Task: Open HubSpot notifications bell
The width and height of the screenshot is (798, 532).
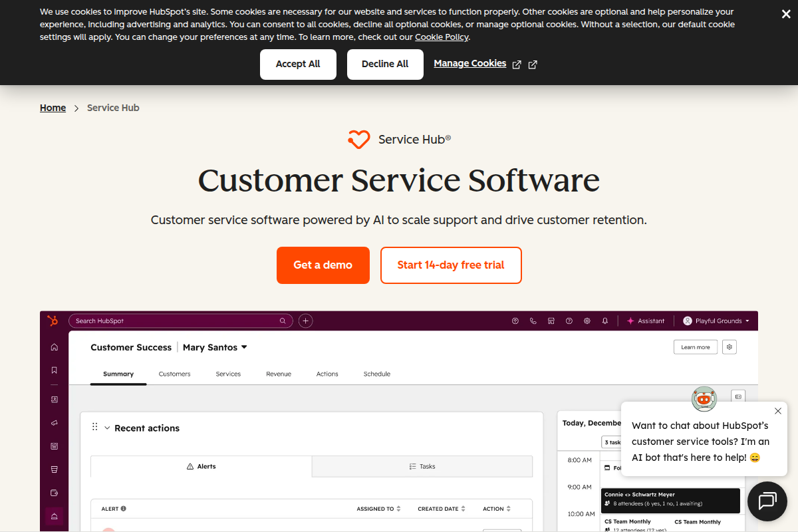Action: 604,321
